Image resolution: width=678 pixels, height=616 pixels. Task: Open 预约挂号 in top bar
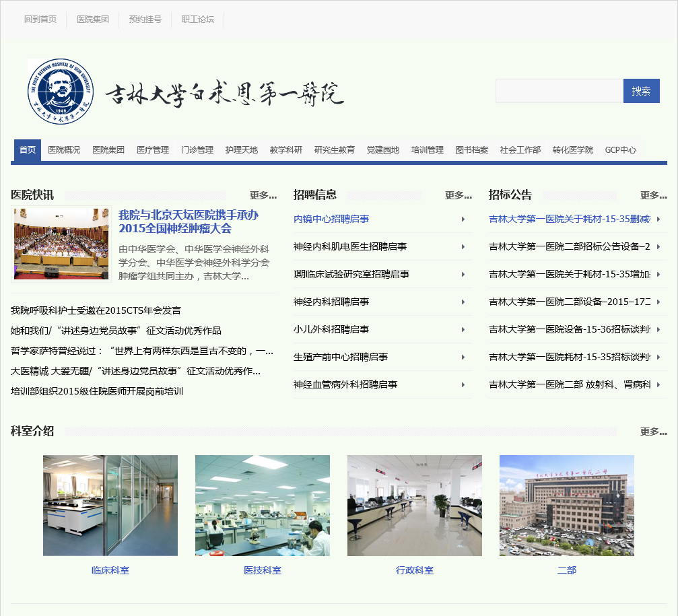click(x=145, y=20)
